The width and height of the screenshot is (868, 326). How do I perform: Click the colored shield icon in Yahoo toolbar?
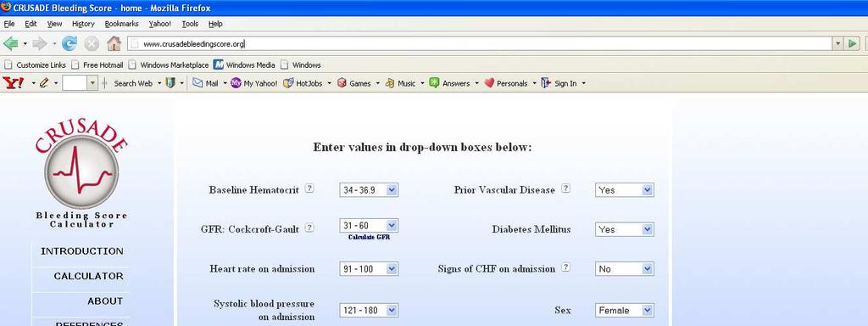(170, 83)
